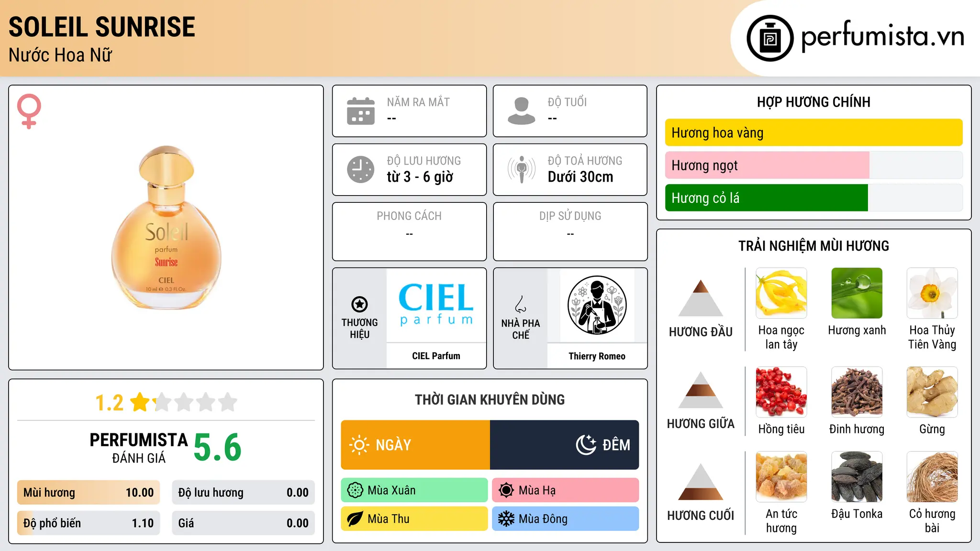980x551 pixels.
Task: Click the clock icon beside Độ lưu hương
Action: [x=361, y=169]
